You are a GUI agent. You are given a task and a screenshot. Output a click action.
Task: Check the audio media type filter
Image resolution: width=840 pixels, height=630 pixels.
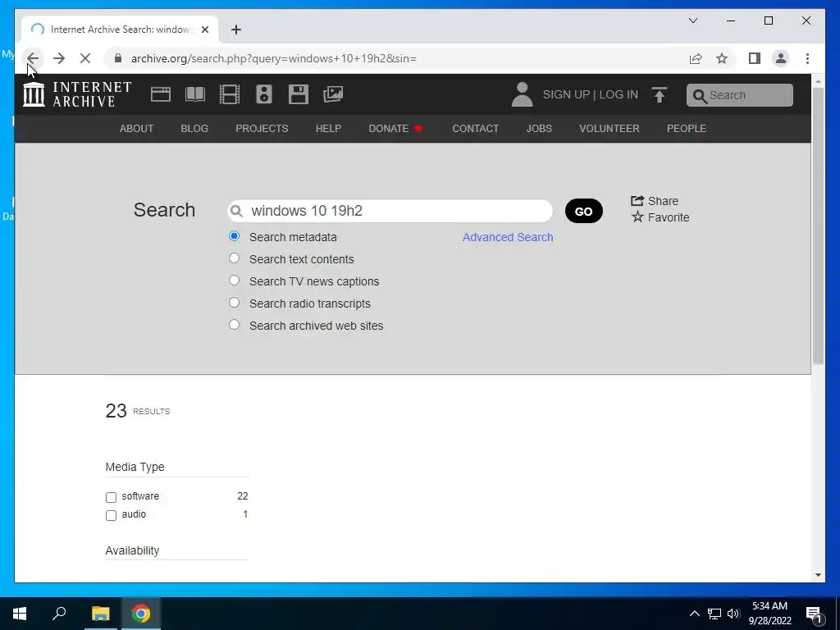(111, 515)
